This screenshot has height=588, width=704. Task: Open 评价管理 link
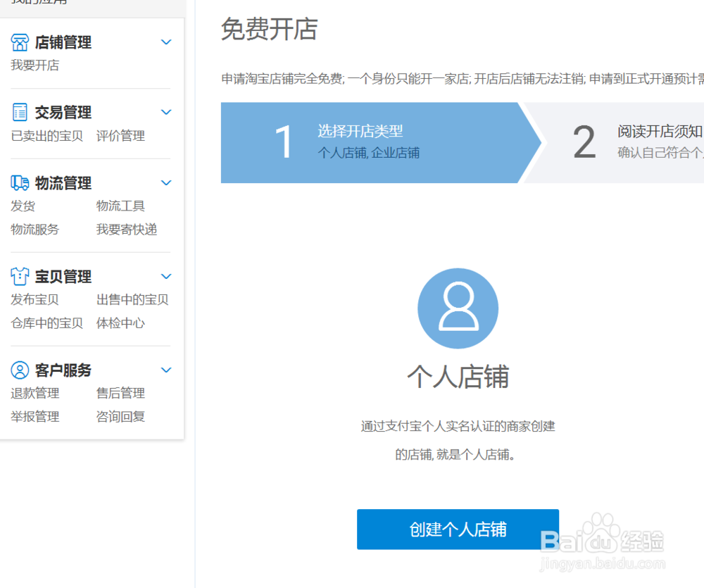[x=120, y=136]
